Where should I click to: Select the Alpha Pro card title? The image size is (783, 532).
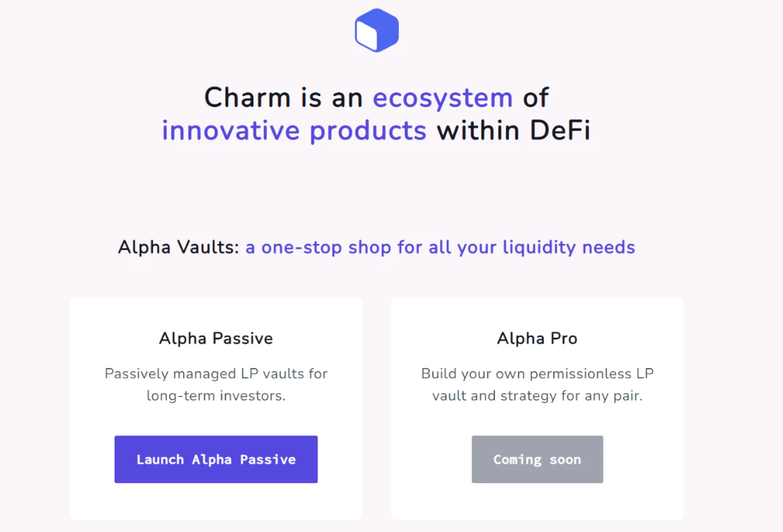(x=537, y=338)
